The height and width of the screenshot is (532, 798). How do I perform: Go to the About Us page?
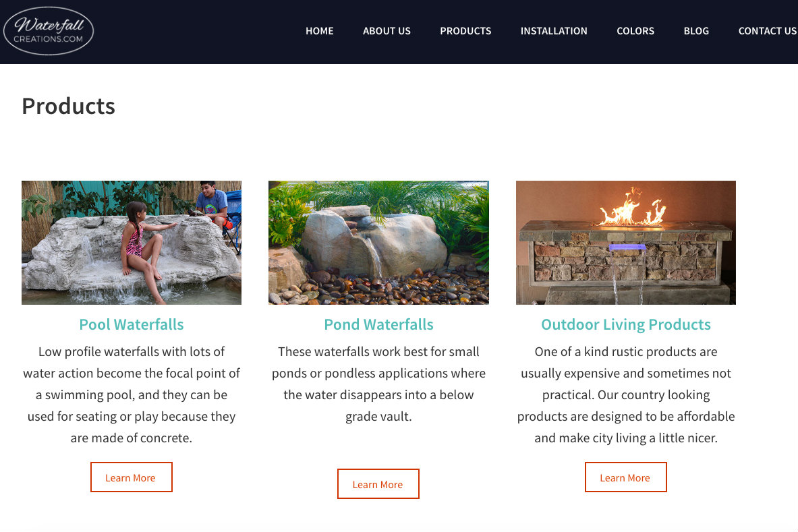point(387,31)
